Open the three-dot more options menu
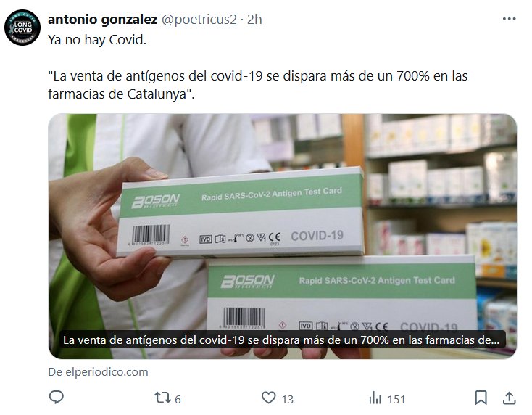 click(509, 19)
